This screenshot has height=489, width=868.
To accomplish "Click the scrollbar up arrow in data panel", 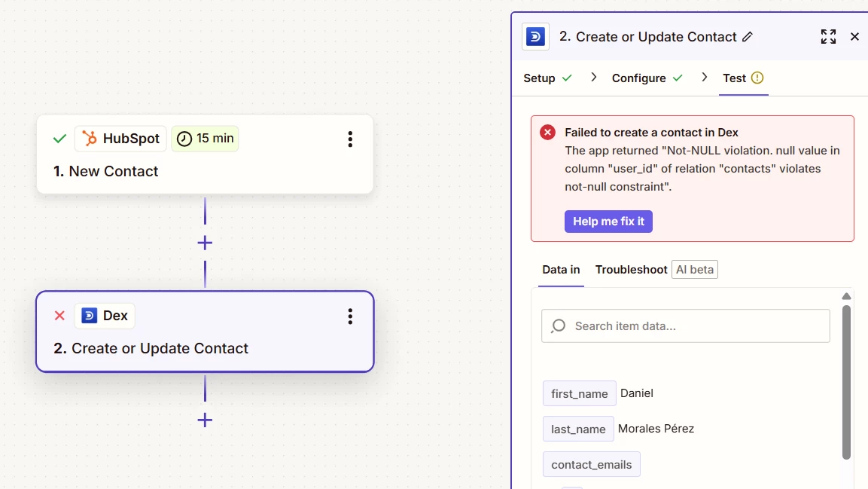I will coord(846,296).
